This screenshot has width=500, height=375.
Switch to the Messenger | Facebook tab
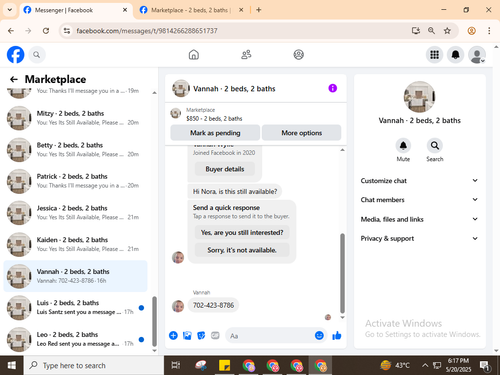pyautogui.click(x=75, y=10)
